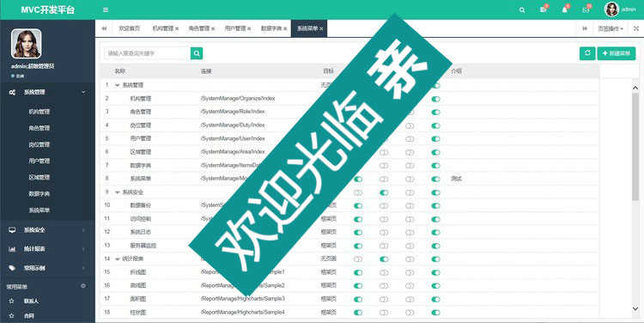The width and height of the screenshot is (644, 323).
Task: Click the green refresh button
Action: [587, 53]
